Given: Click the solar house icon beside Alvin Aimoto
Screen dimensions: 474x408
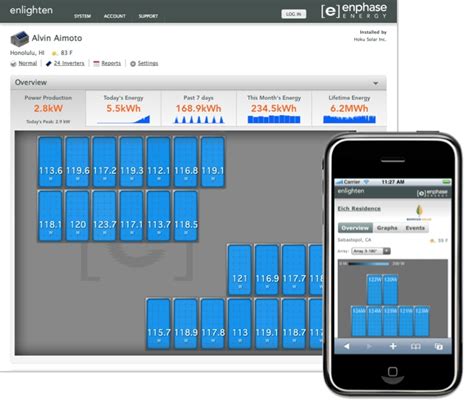Looking at the screenshot, I should click(x=20, y=39).
